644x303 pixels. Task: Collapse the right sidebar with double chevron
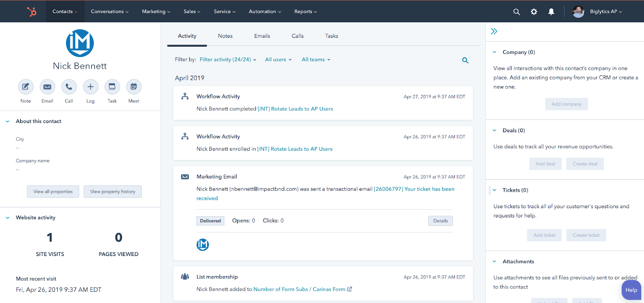[x=494, y=31]
